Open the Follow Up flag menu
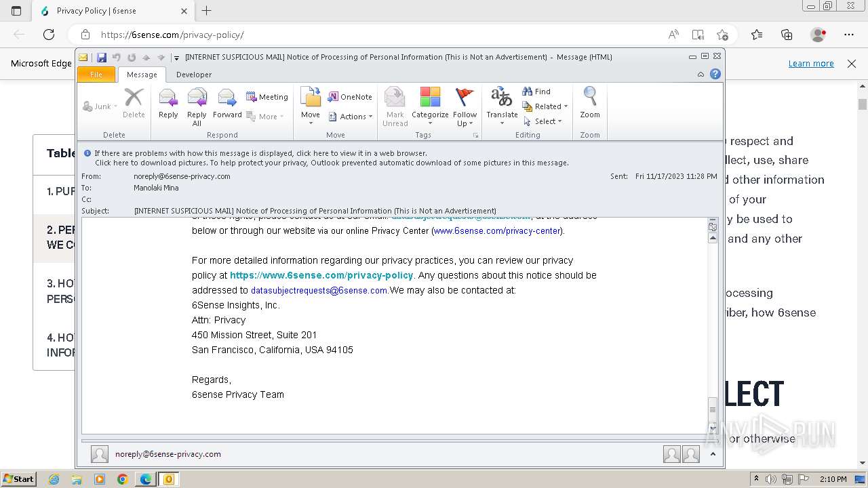The image size is (868, 488). (x=465, y=107)
